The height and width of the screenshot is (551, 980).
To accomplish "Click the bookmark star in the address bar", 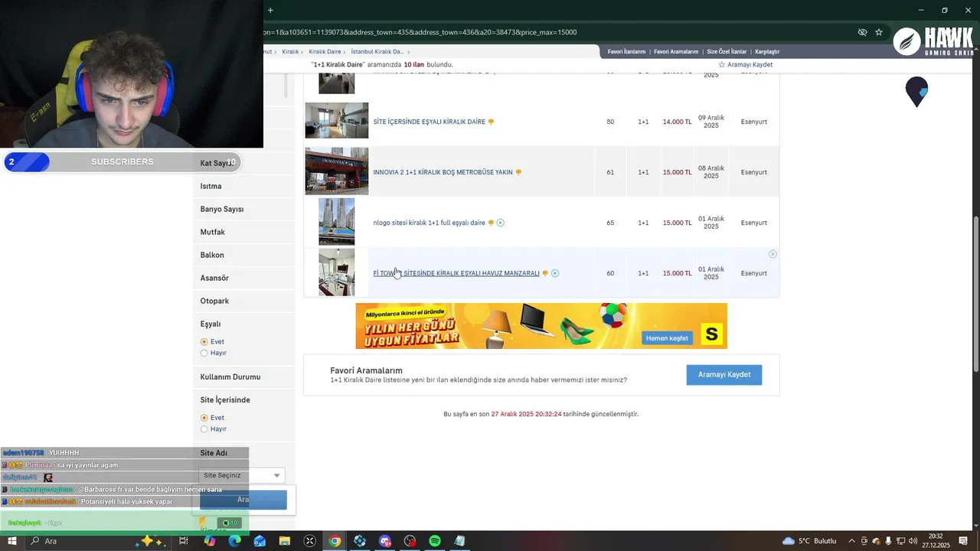I will pyautogui.click(x=879, y=32).
